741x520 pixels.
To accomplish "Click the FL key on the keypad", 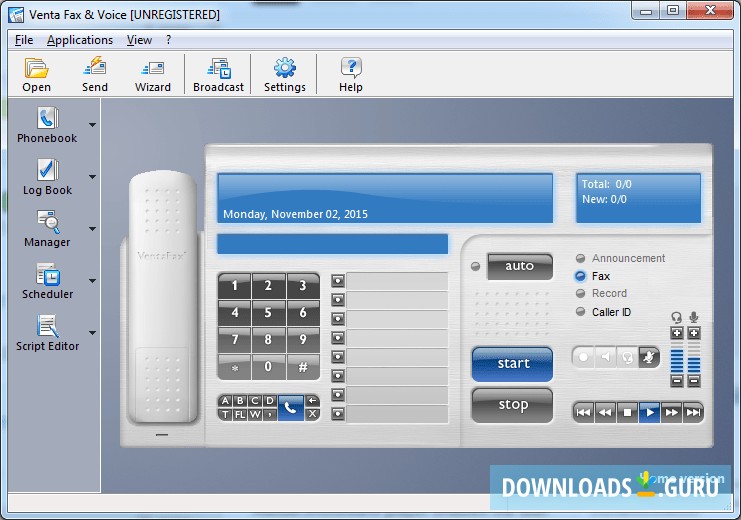I will point(241,415).
